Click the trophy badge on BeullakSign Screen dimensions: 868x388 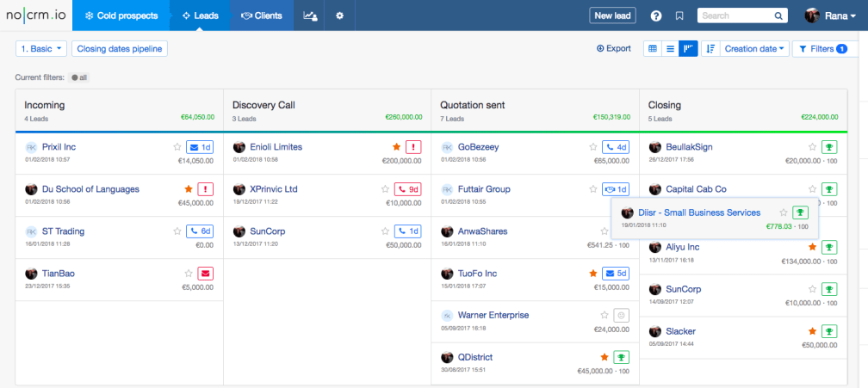tap(829, 147)
